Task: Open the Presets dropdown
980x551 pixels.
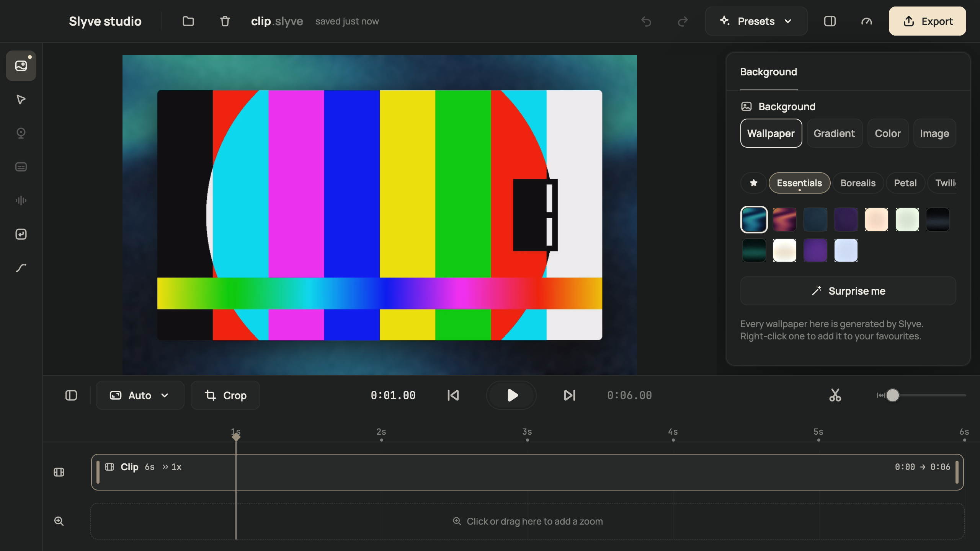Action: tap(756, 21)
